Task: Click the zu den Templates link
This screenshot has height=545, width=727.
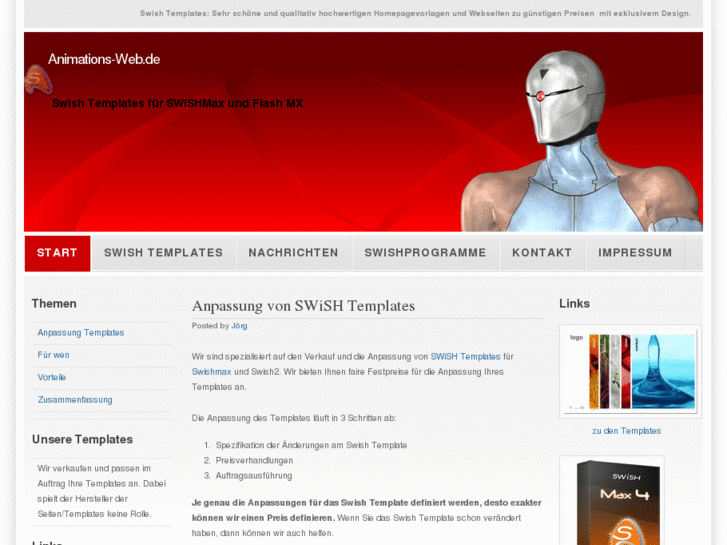Action: click(x=626, y=431)
